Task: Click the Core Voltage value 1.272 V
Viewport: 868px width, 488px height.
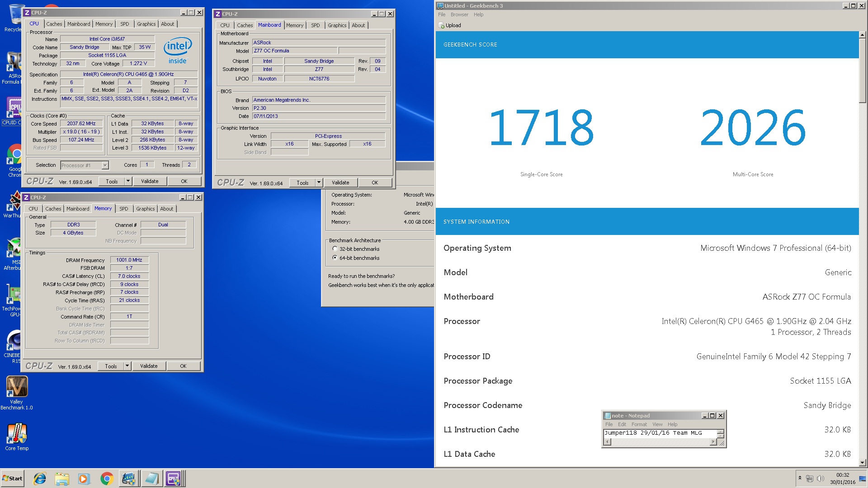Action: pyautogui.click(x=138, y=63)
